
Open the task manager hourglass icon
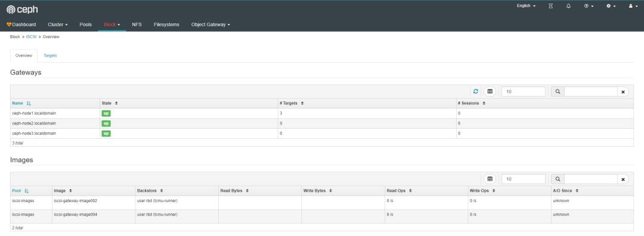[x=551, y=6]
